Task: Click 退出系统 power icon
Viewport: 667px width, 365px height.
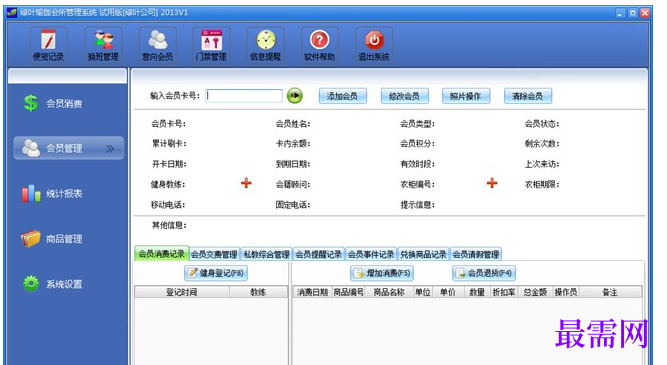Action: point(374,45)
